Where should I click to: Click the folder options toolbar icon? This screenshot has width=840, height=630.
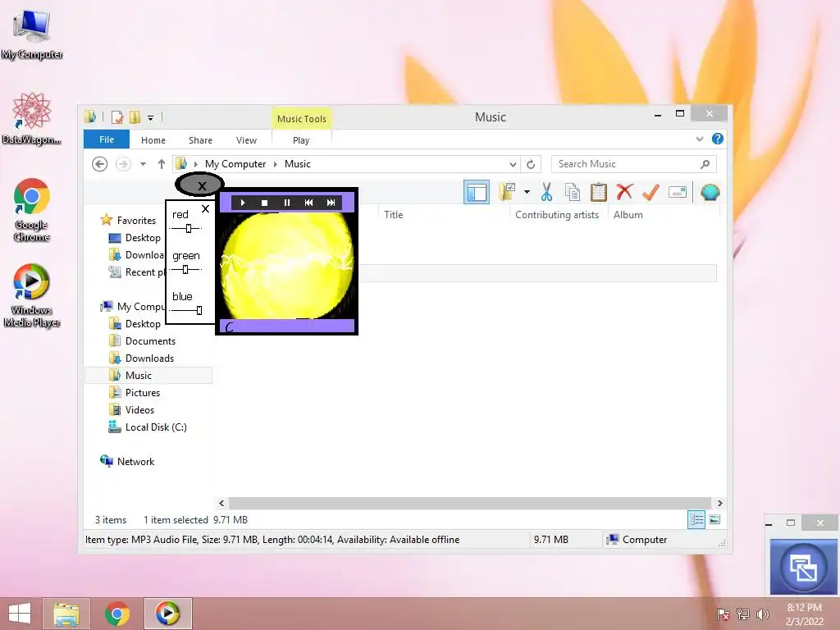(x=507, y=192)
